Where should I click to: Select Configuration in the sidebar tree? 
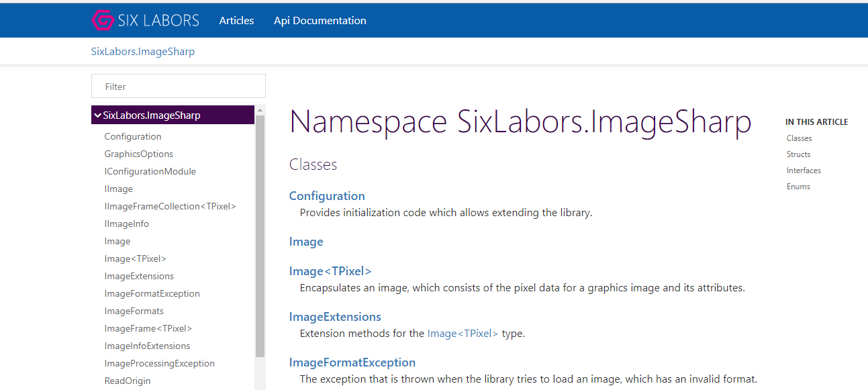[133, 136]
